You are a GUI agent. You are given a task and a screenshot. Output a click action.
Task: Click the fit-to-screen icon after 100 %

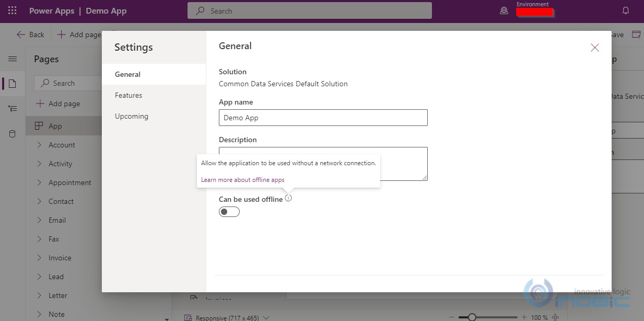(555, 317)
